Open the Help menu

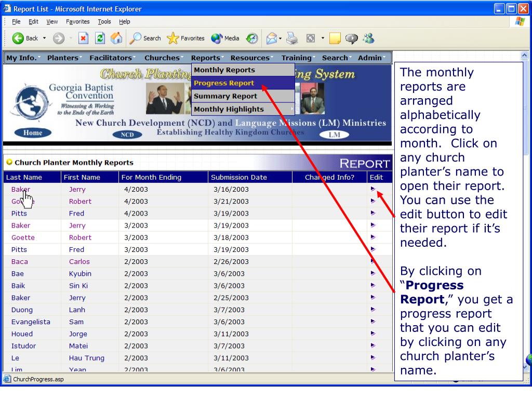(x=125, y=22)
